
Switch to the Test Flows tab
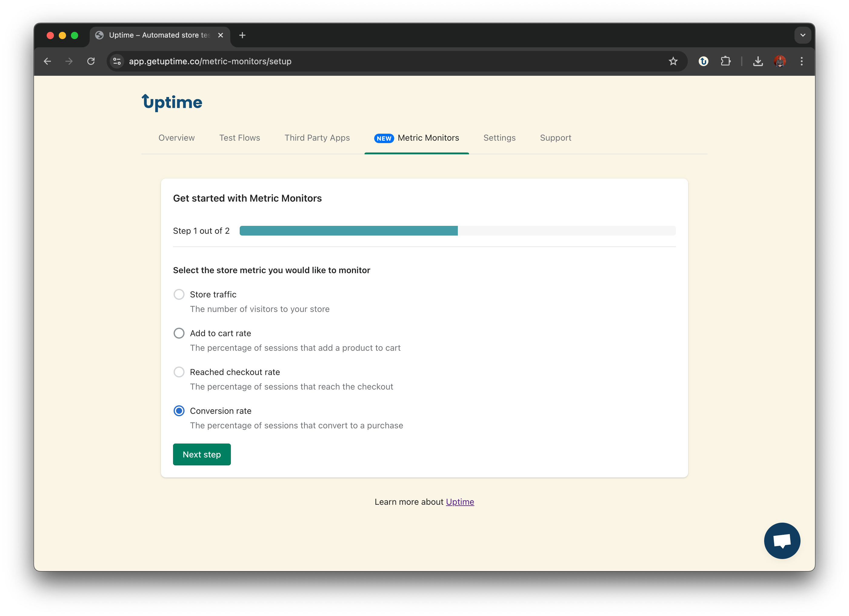(240, 138)
